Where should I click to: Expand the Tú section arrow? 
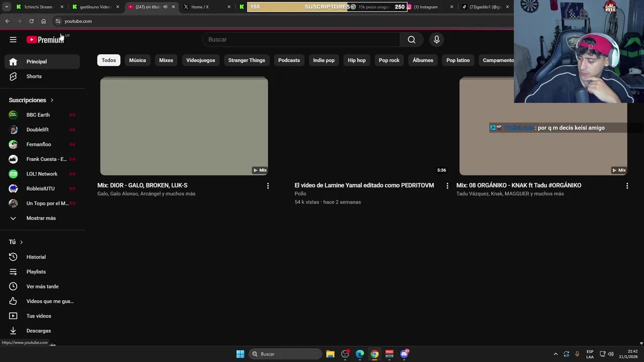tap(21, 242)
